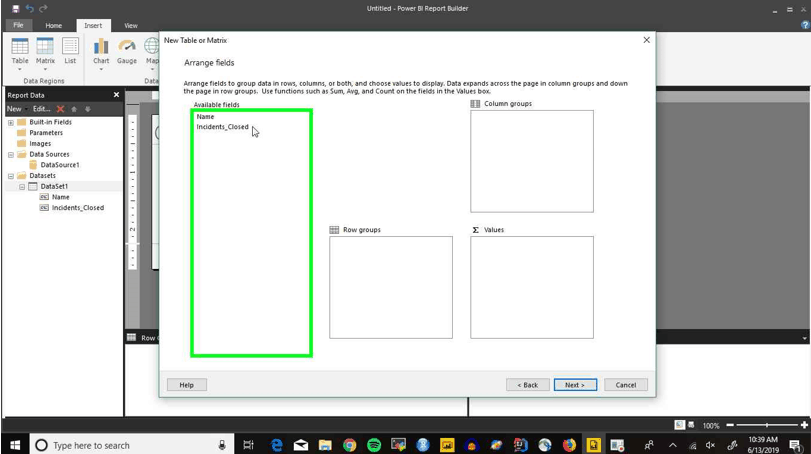Click the Next button in the wizard
This screenshot has height=454, width=811.
click(x=575, y=385)
